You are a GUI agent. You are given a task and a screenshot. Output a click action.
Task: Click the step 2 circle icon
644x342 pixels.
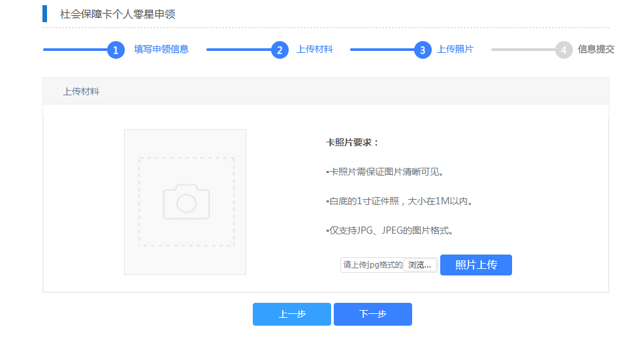pyautogui.click(x=280, y=50)
